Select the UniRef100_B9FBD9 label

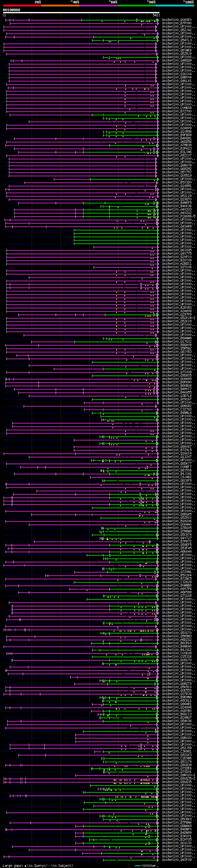point(177,135)
